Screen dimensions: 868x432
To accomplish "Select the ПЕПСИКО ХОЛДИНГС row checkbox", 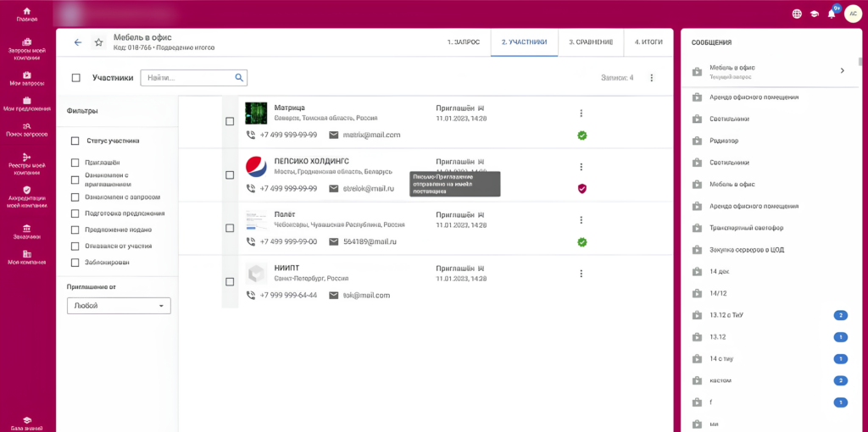I will pos(230,174).
